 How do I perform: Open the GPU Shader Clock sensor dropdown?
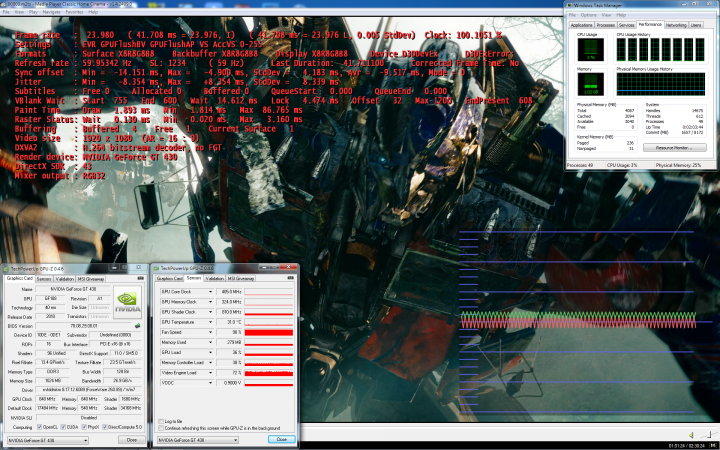210,312
